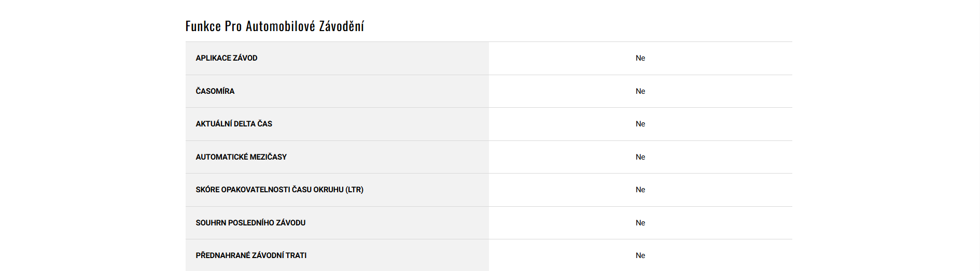This screenshot has width=980, height=271.
Task: Click Ne value beside AUTOMATICKÉ MEZIČASY
Action: click(640, 157)
